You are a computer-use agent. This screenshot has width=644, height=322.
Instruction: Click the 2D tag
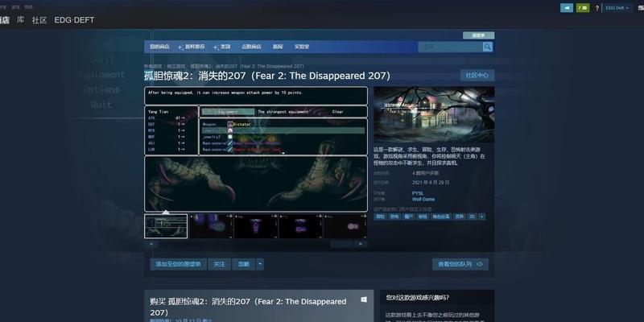point(472,217)
